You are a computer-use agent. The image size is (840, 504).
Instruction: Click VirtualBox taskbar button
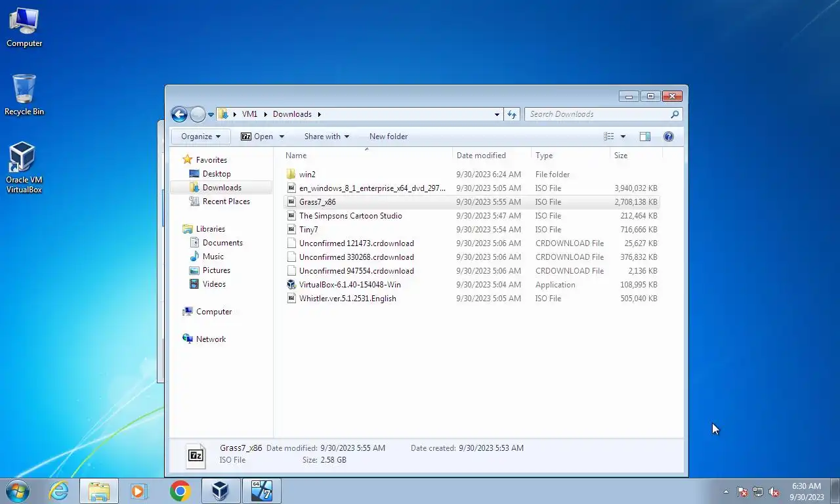[x=220, y=491]
